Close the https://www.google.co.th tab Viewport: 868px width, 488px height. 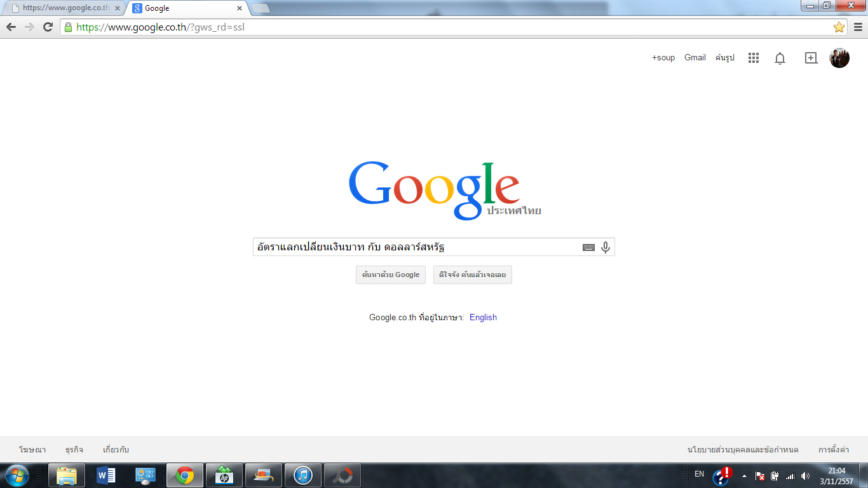[117, 8]
